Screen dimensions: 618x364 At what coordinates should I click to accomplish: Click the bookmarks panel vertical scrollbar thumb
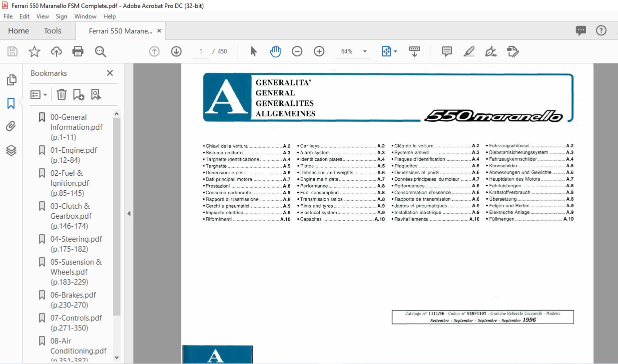click(x=116, y=217)
